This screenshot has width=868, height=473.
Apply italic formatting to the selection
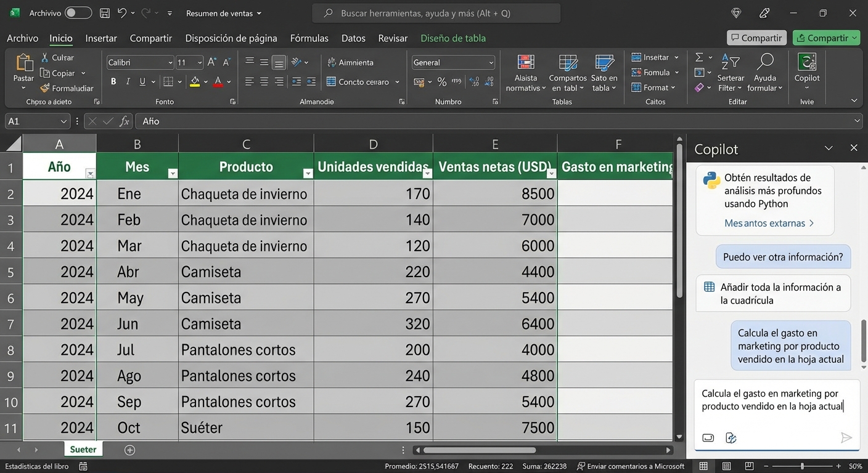point(128,81)
